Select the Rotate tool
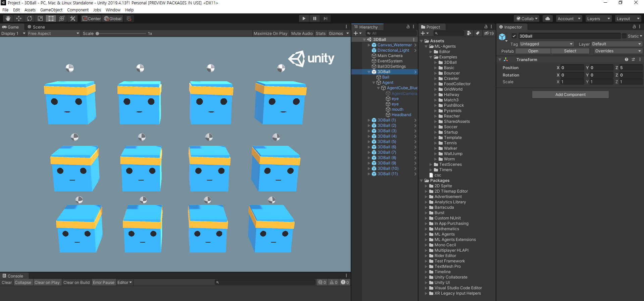The image size is (644, 301). pos(30,18)
